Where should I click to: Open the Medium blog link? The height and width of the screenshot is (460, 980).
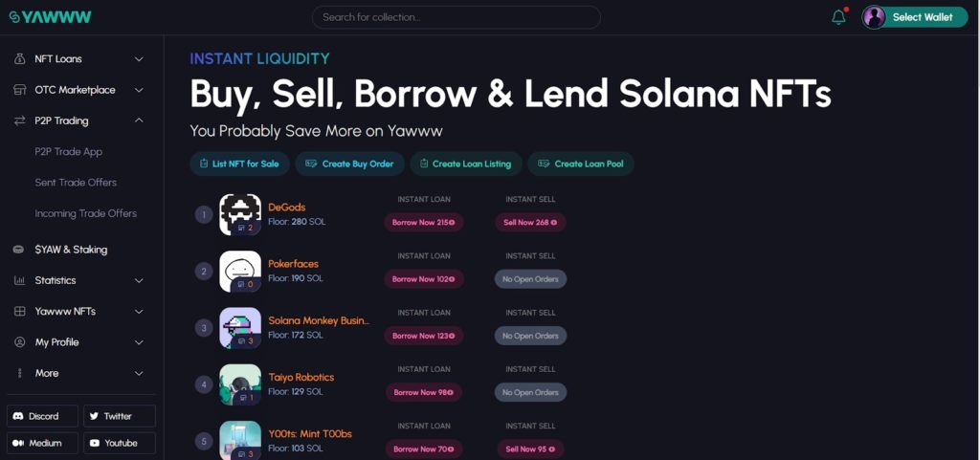point(43,443)
